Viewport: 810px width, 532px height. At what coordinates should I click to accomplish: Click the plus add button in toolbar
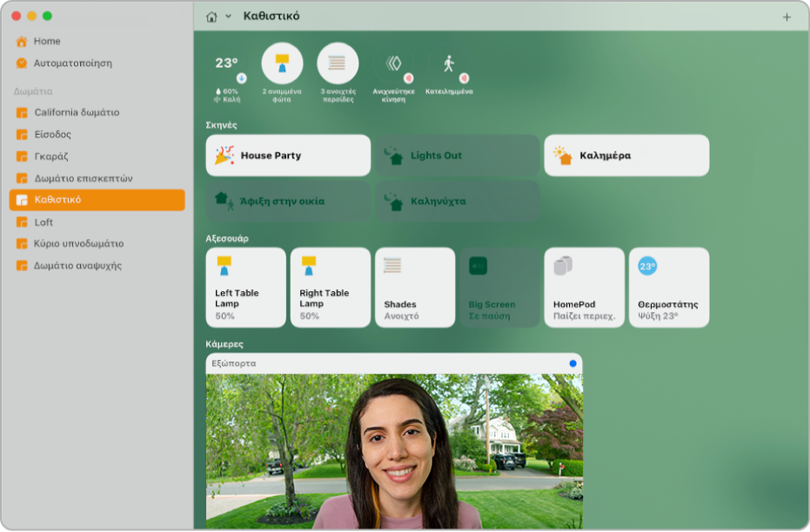[x=787, y=17]
